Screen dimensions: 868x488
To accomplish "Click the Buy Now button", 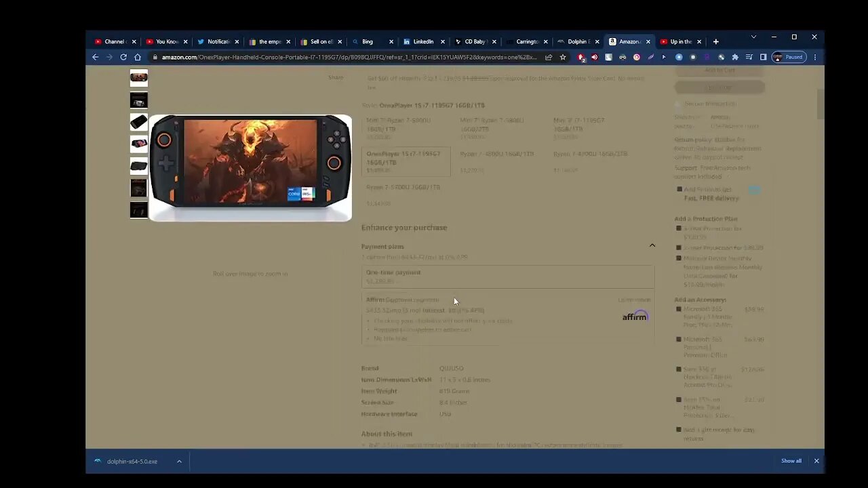I will (x=719, y=87).
